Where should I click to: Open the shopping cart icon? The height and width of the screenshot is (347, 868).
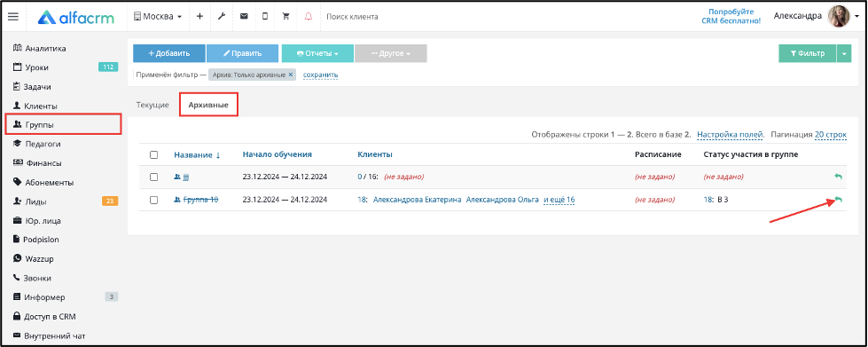pyautogui.click(x=286, y=17)
